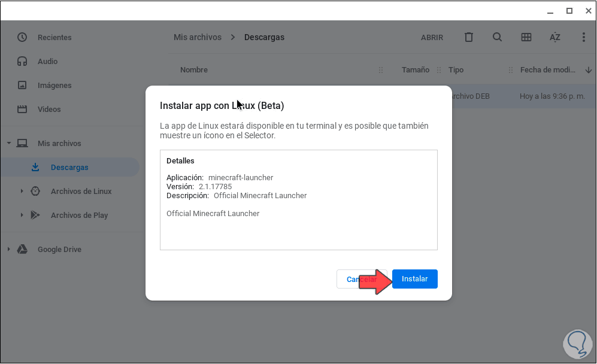
Task: Click the ABRIR button
Action: pyautogui.click(x=432, y=37)
